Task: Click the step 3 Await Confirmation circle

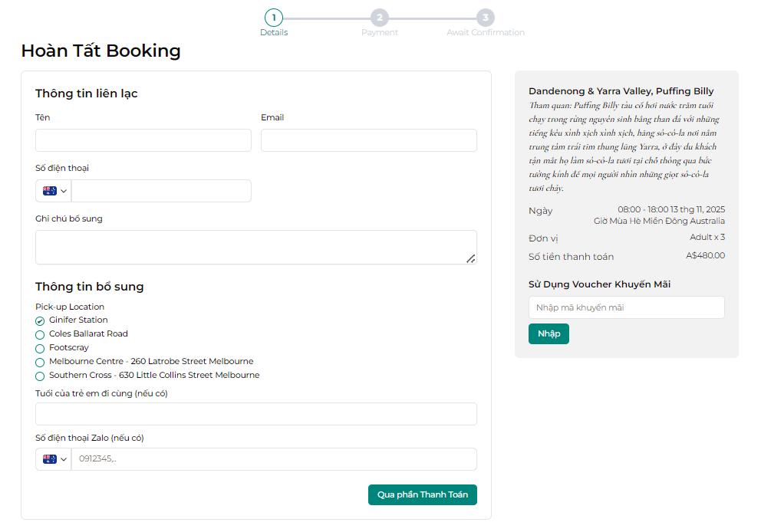Action: (485, 18)
